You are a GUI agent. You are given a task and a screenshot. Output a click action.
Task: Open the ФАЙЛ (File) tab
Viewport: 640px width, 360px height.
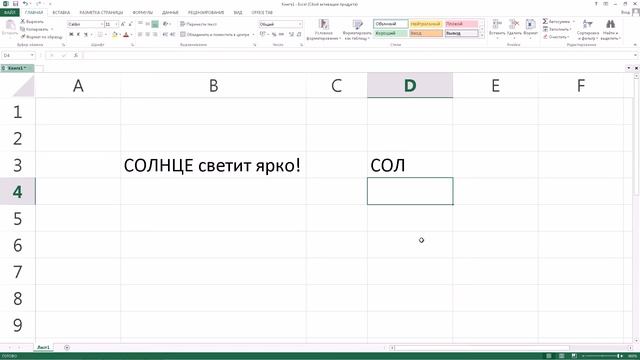9,13
